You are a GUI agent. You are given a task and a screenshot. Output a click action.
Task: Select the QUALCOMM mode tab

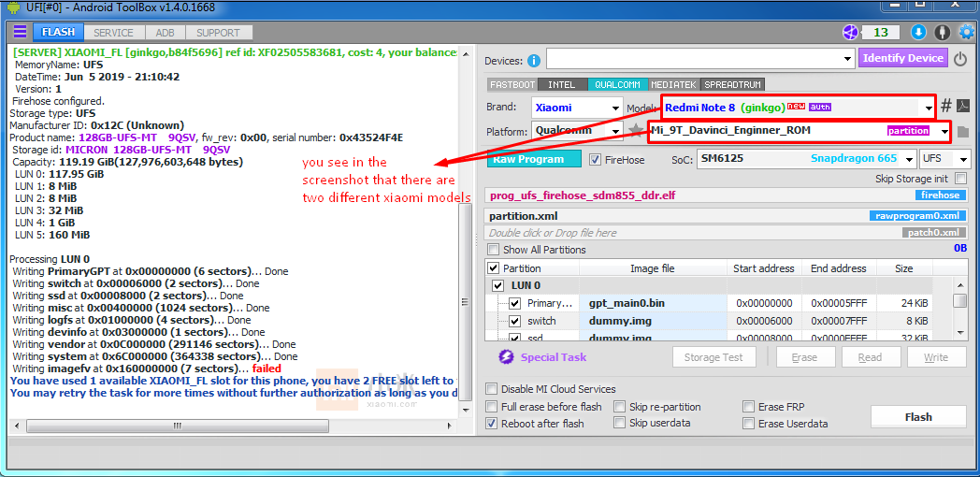[617, 84]
